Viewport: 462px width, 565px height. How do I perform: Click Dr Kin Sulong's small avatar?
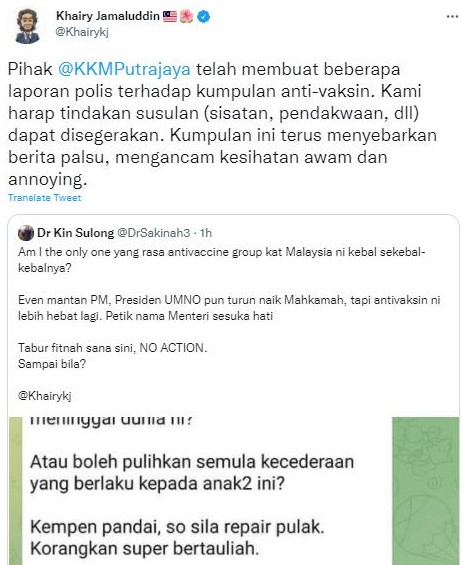pyautogui.click(x=26, y=233)
